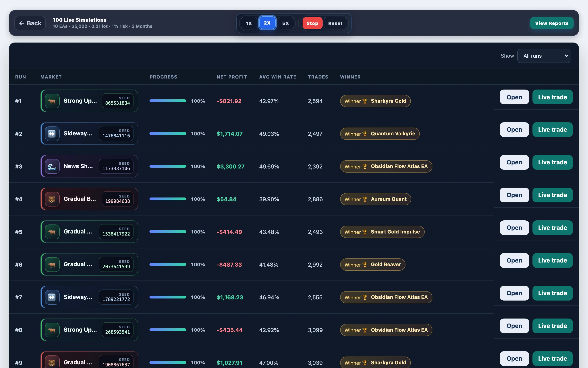Click the bull icon in run #6

coord(52,265)
